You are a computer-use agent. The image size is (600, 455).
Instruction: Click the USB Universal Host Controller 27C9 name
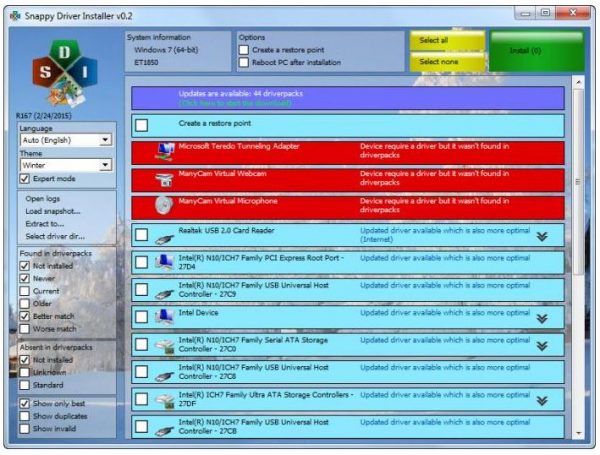(x=253, y=290)
